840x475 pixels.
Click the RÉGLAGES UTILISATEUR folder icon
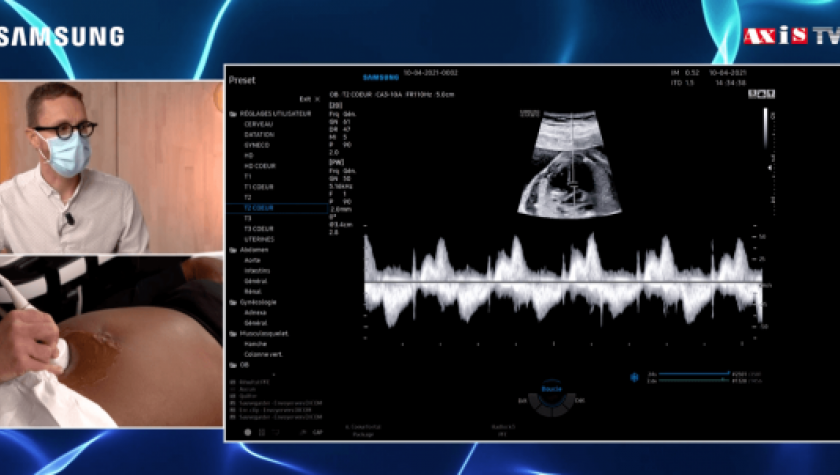[x=233, y=114]
